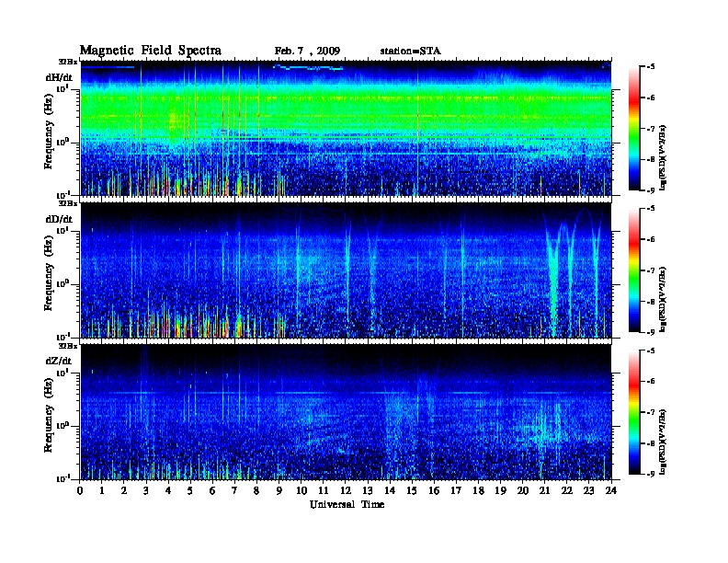Click hour 21 on the time axis
This screenshot has height=563, width=728.
tap(544, 491)
